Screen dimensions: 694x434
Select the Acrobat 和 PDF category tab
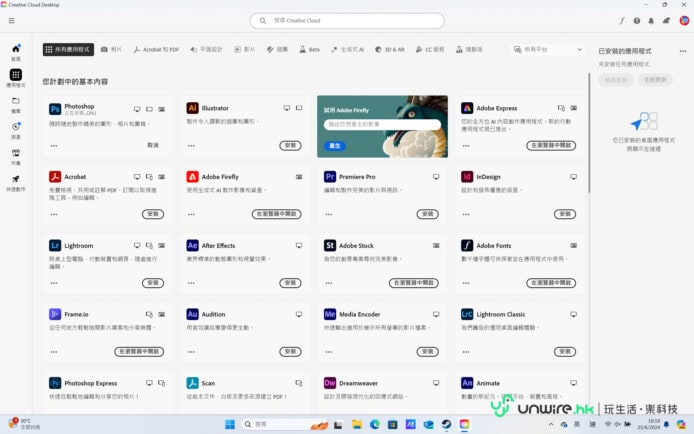pyautogui.click(x=157, y=49)
